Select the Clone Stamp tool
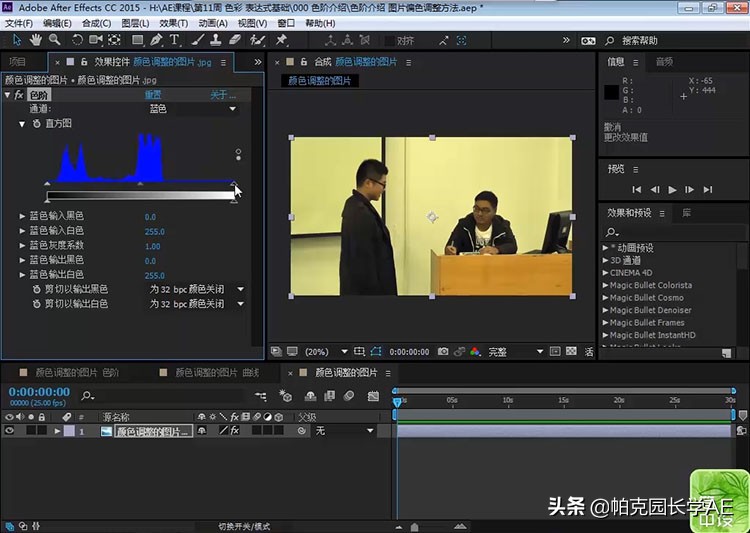The height and width of the screenshot is (533, 750). tap(216, 40)
